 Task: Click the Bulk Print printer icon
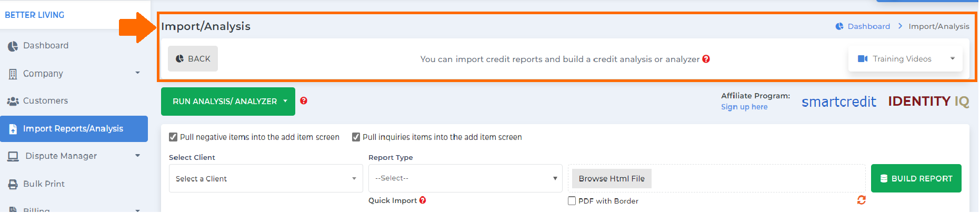click(13, 184)
